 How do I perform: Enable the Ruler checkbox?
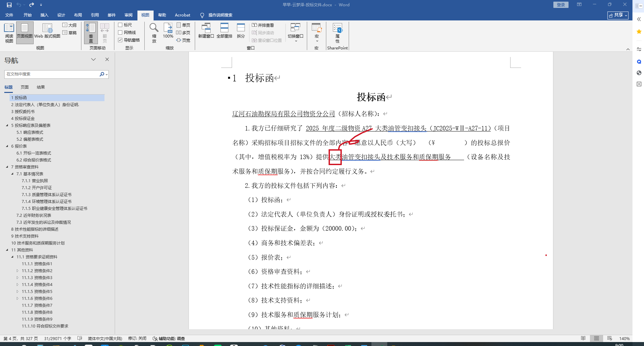click(x=120, y=25)
